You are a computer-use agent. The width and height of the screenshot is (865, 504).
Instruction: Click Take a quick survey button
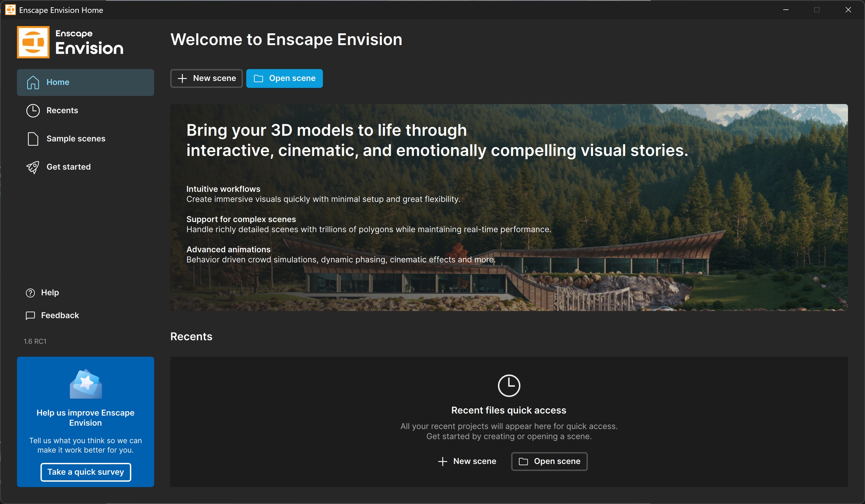[86, 472]
